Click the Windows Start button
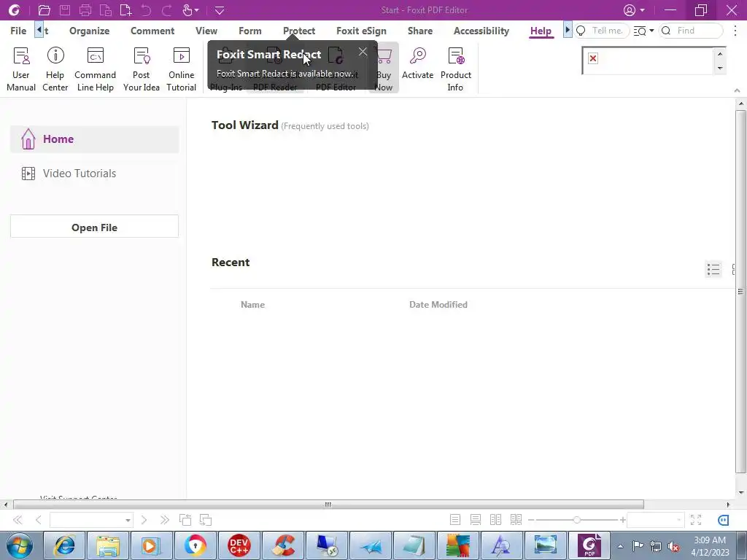 pyautogui.click(x=20, y=545)
